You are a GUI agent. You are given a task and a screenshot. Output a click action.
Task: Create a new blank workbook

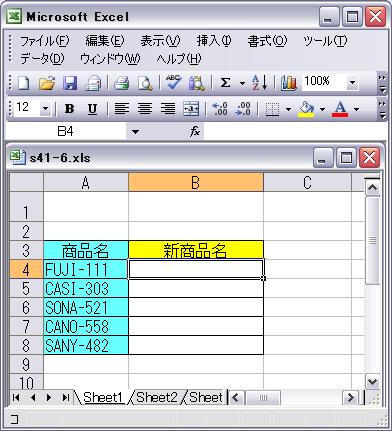tap(23, 83)
